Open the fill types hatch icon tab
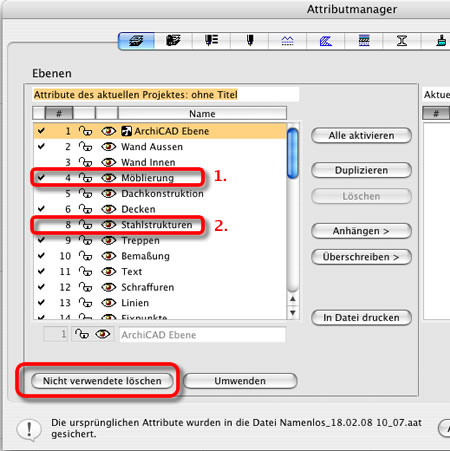This screenshot has width=450, height=451. (x=326, y=41)
